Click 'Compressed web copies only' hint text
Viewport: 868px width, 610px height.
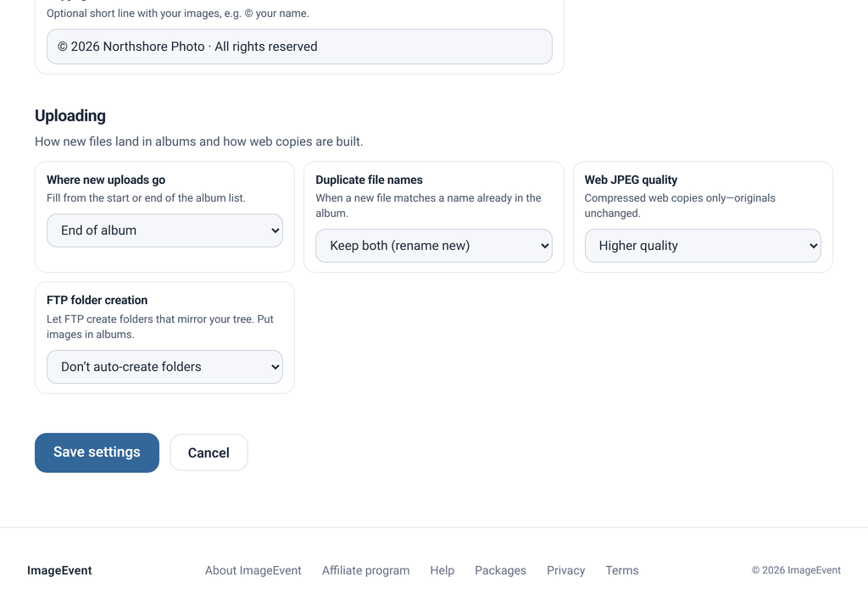click(680, 205)
